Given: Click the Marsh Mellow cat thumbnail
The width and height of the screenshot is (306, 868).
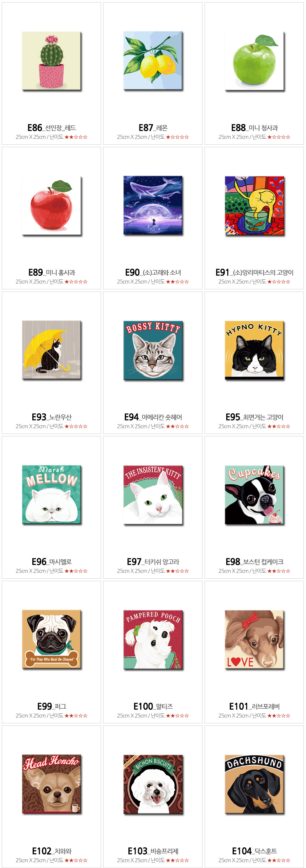Looking at the screenshot, I should (52, 495).
